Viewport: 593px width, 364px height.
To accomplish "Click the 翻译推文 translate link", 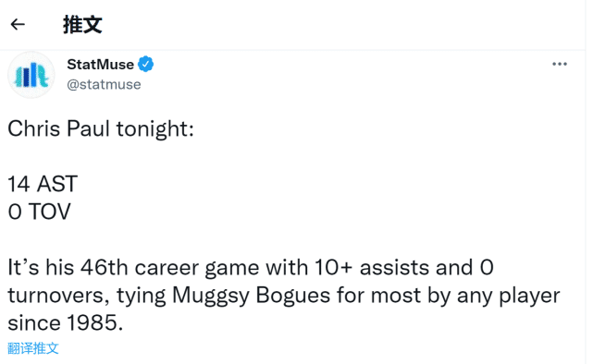I will [x=33, y=348].
